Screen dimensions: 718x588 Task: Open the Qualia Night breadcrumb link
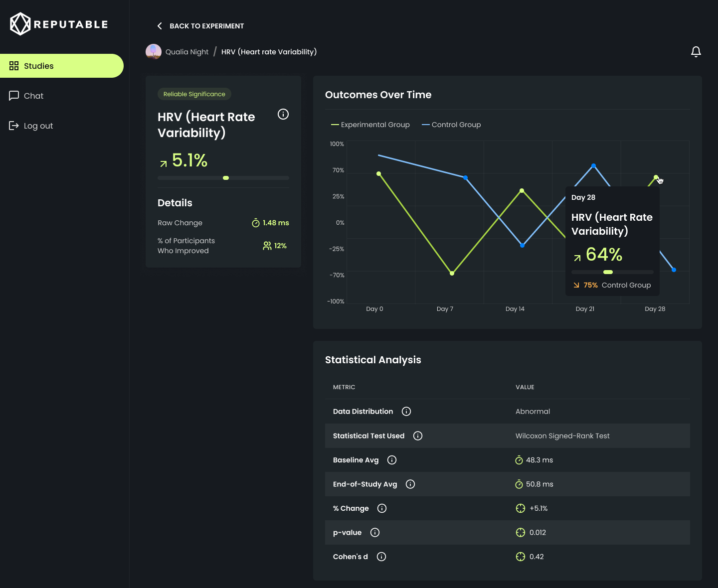point(187,52)
